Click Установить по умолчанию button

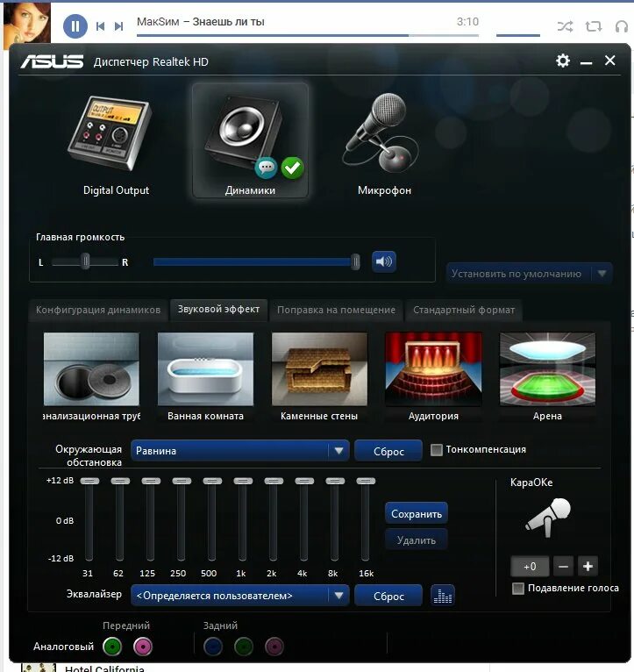click(x=529, y=274)
